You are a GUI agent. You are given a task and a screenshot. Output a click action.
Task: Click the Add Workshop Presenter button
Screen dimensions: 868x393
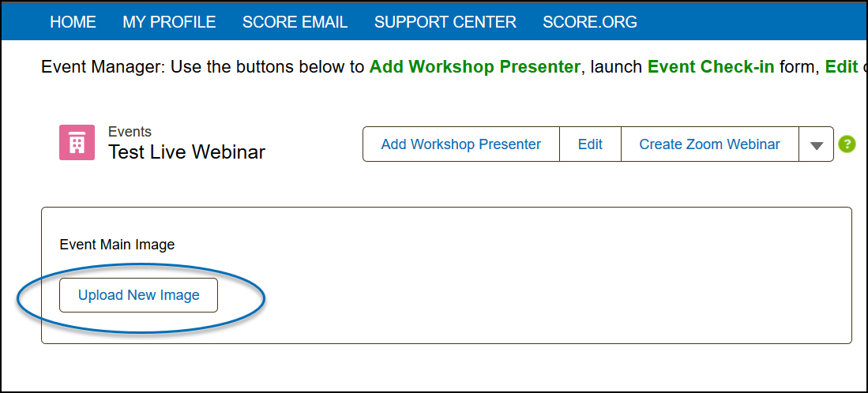(460, 144)
